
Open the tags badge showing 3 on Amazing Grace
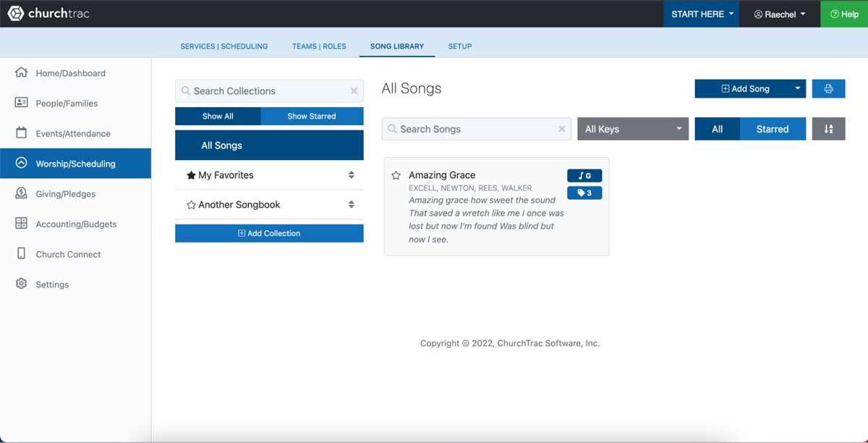[x=584, y=193]
